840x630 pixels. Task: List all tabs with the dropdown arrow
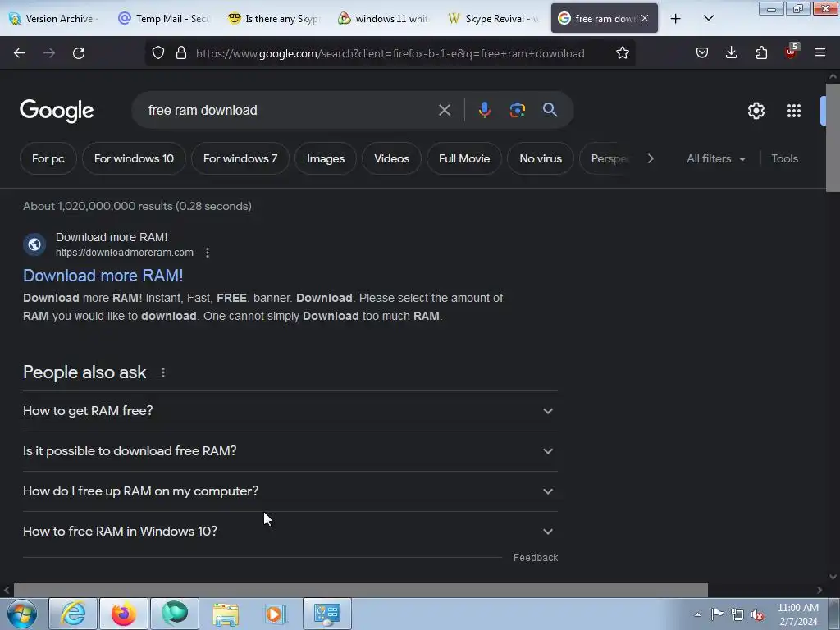708,18
